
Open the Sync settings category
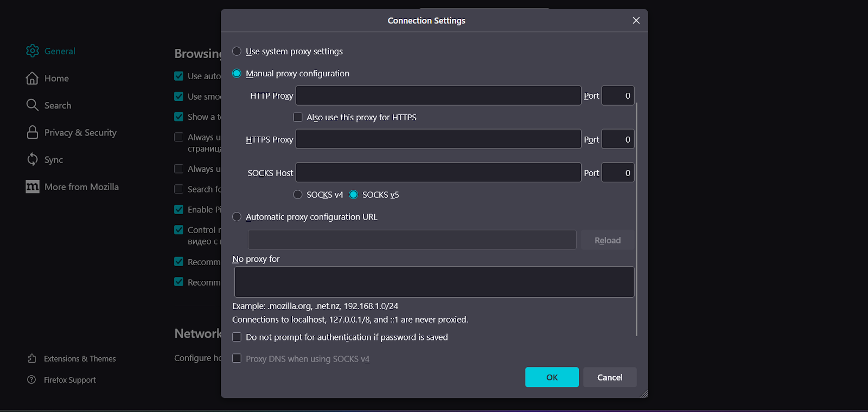coord(53,159)
